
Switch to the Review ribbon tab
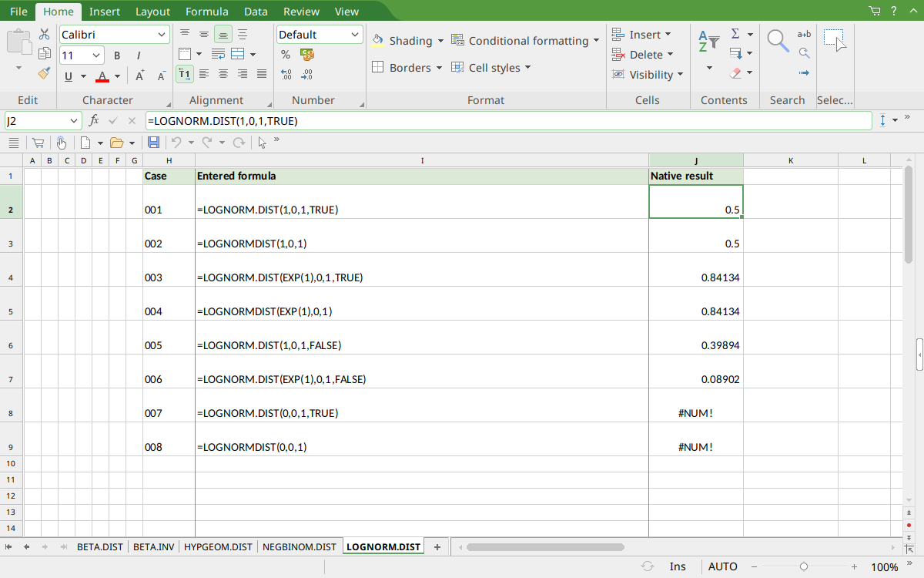[301, 12]
